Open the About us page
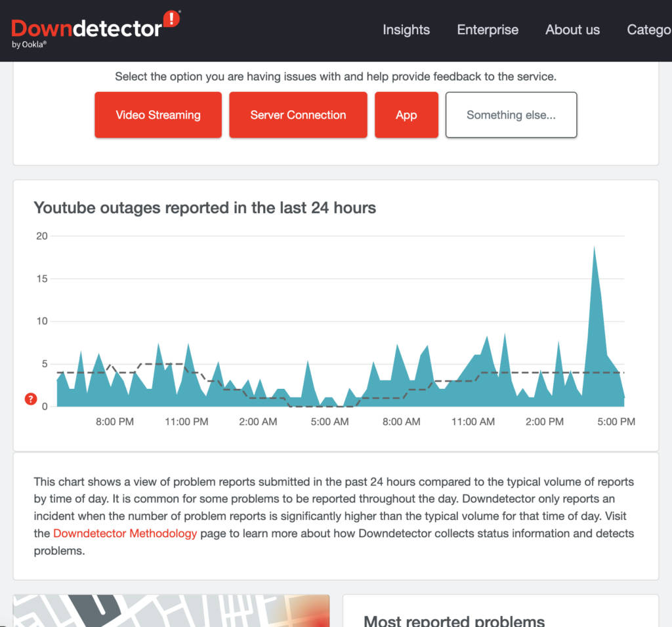The width and height of the screenshot is (672, 627). coord(572,30)
